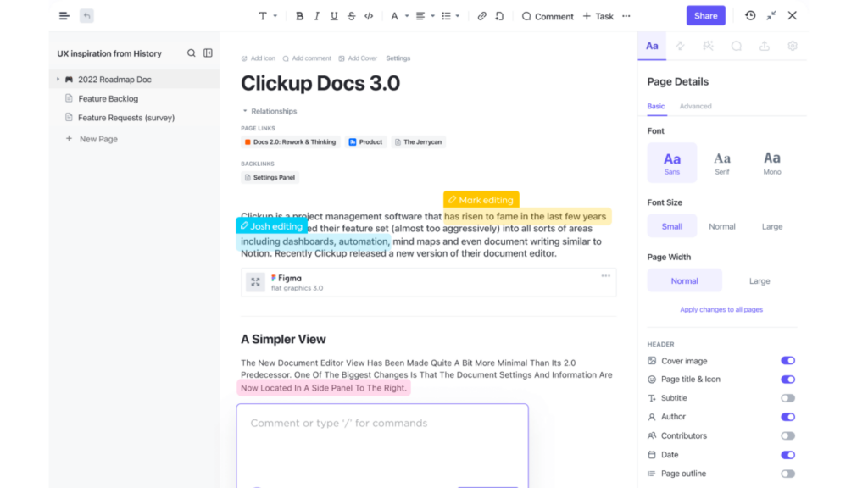Open the list style dropdown
868x488 pixels.
click(x=451, y=16)
